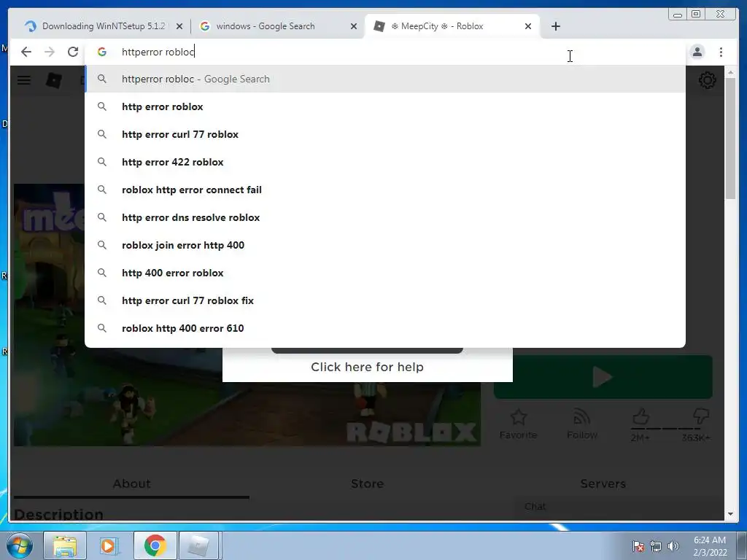This screenshot has height=560, width=747.
Task: Click the browser Back arrow
Action: click(26, 52)
